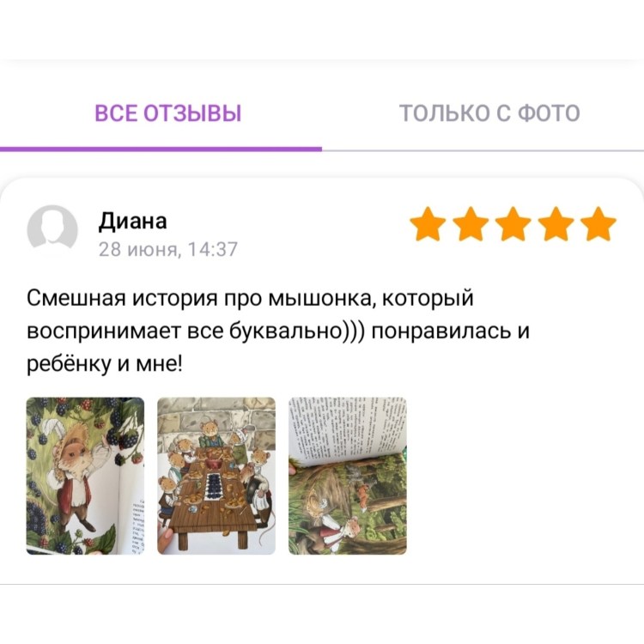The image size is (644, 644).
Task: Click the grey inactive tab divider line
Action: (x=483, y=151)
